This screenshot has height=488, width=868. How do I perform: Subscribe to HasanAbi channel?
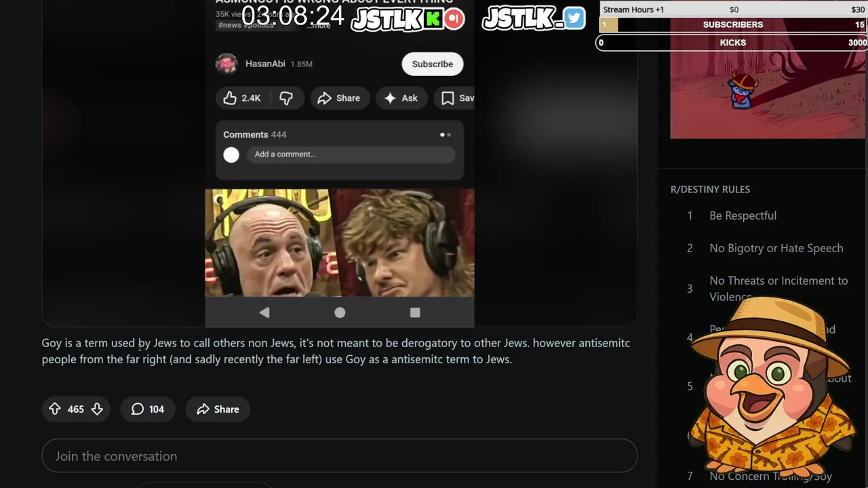click(432, 64)
